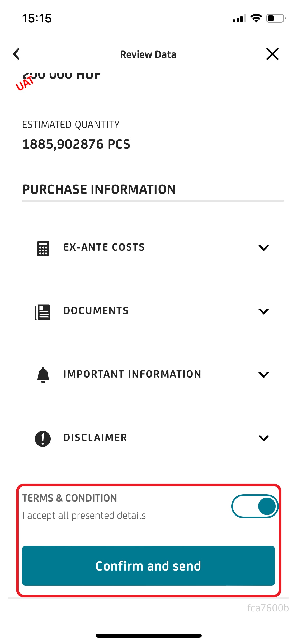The image size is (297, 644).
Task: Tap the Documents newspaper icon
Action: [43, 312]
